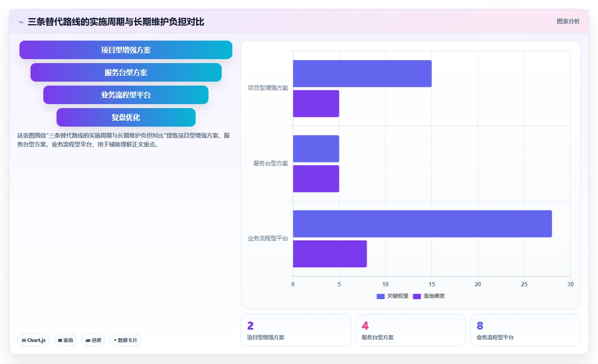
Task: Click the 图表分析 label in header
Action: pyautogui.click(x=568, y=21)
